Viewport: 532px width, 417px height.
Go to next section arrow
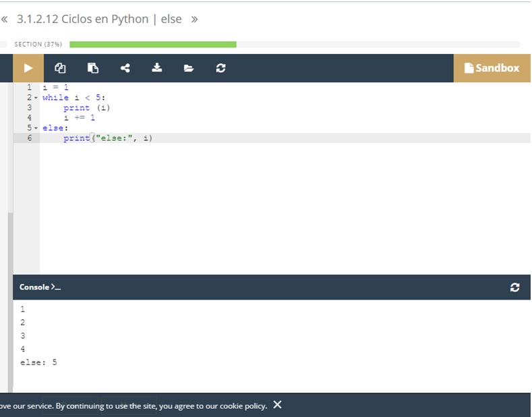pos(194,19)
